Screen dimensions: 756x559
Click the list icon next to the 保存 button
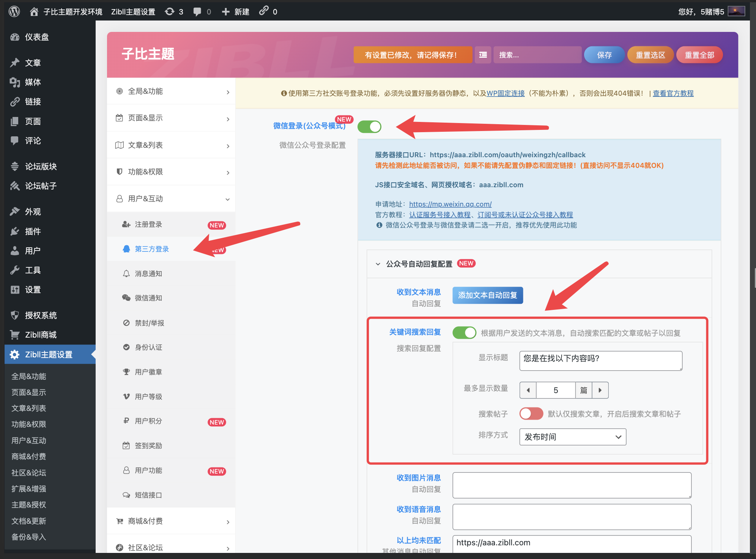tap(483, 55)
